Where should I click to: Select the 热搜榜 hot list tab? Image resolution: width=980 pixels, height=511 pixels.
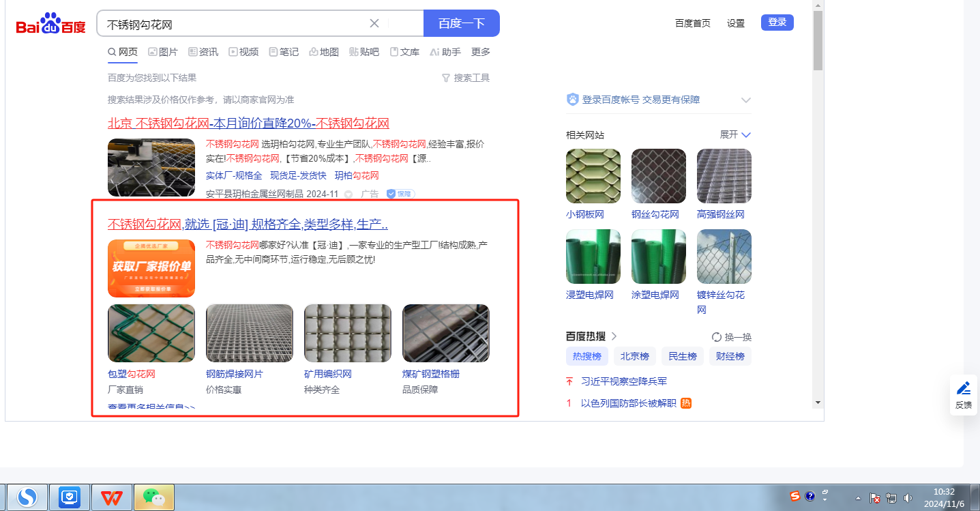tap(587, 356)
